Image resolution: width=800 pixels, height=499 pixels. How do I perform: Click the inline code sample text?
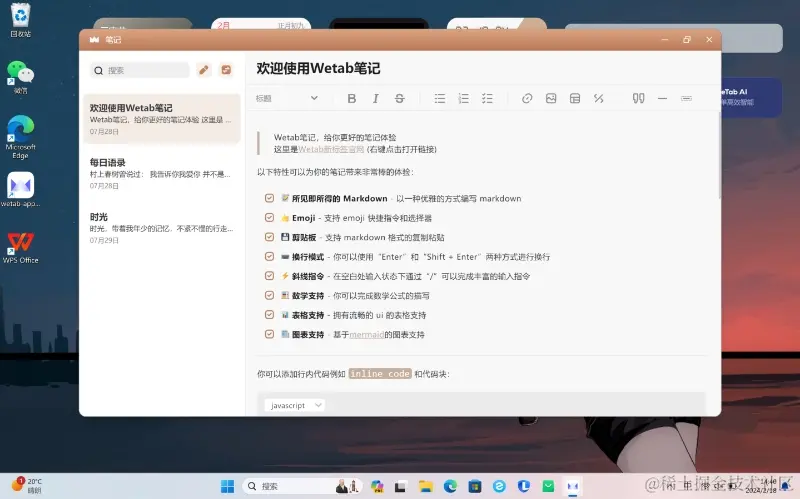coord(380,374)
